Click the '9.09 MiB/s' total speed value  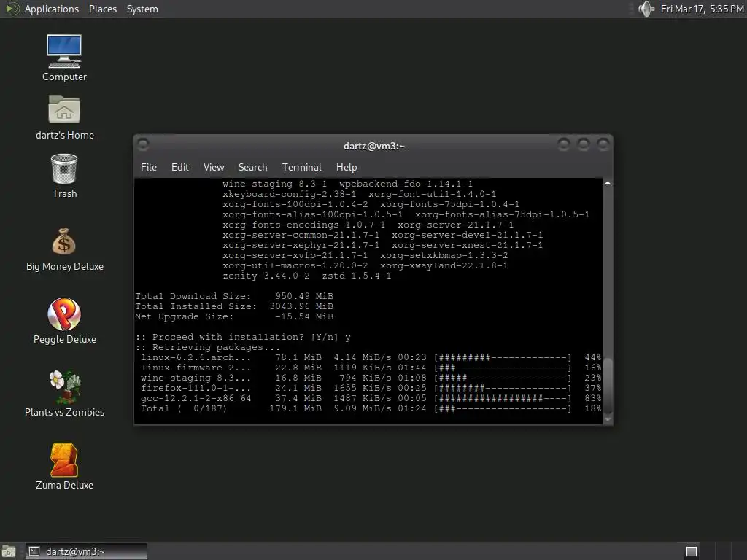click(362, 408)
